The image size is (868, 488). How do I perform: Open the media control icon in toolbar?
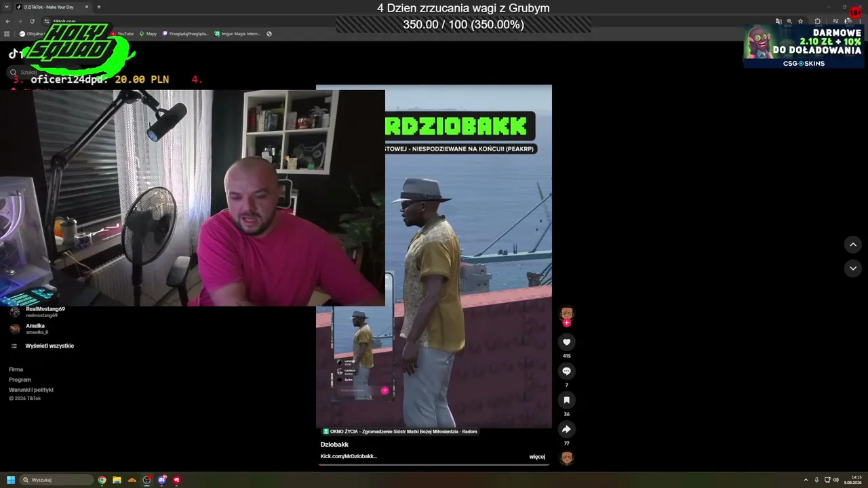835,21
